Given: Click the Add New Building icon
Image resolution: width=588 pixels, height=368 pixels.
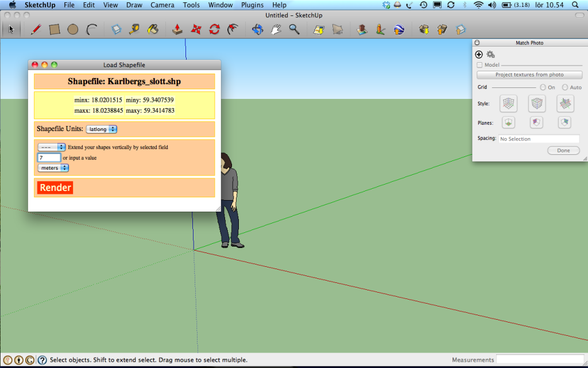Looking at the screenshot, I should click(x=362, y=29).
